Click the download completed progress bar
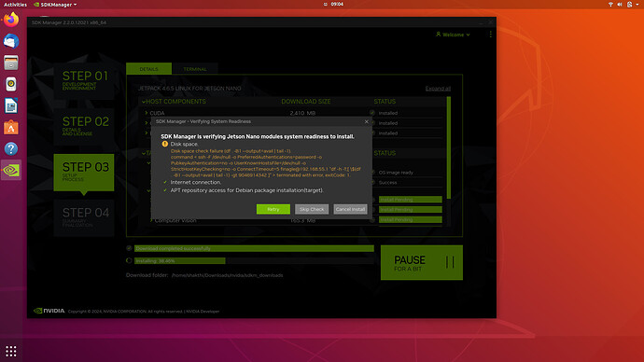Viewport: 644px width, 362px height. click(254, 248)
